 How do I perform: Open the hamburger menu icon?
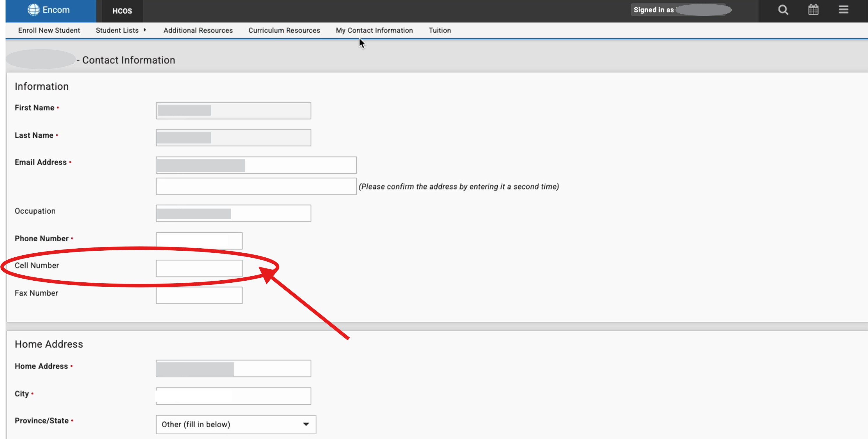click(x=844, y=9)
